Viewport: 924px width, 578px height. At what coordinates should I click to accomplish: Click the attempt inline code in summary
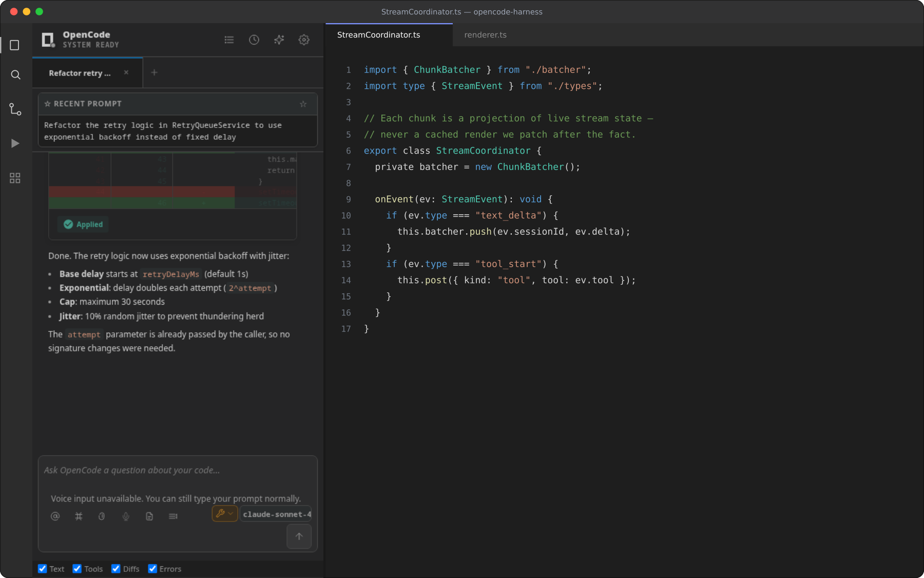pos(84,334)
